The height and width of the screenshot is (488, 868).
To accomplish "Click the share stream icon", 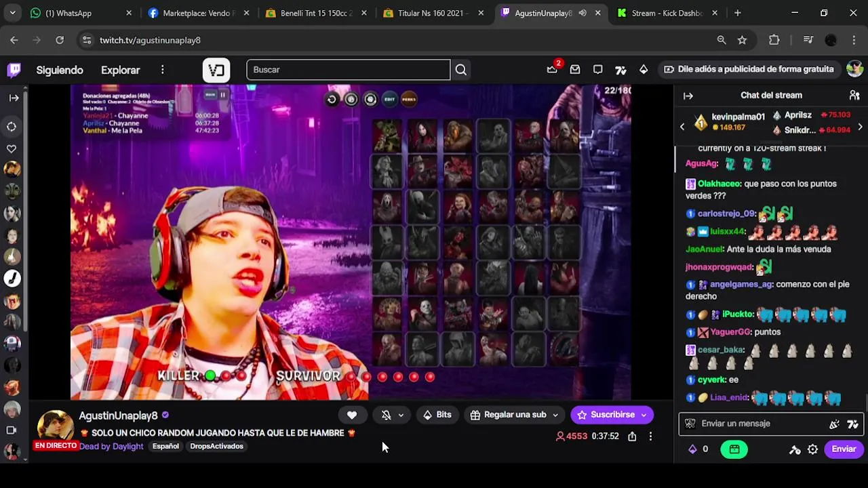I will point(632,436).
